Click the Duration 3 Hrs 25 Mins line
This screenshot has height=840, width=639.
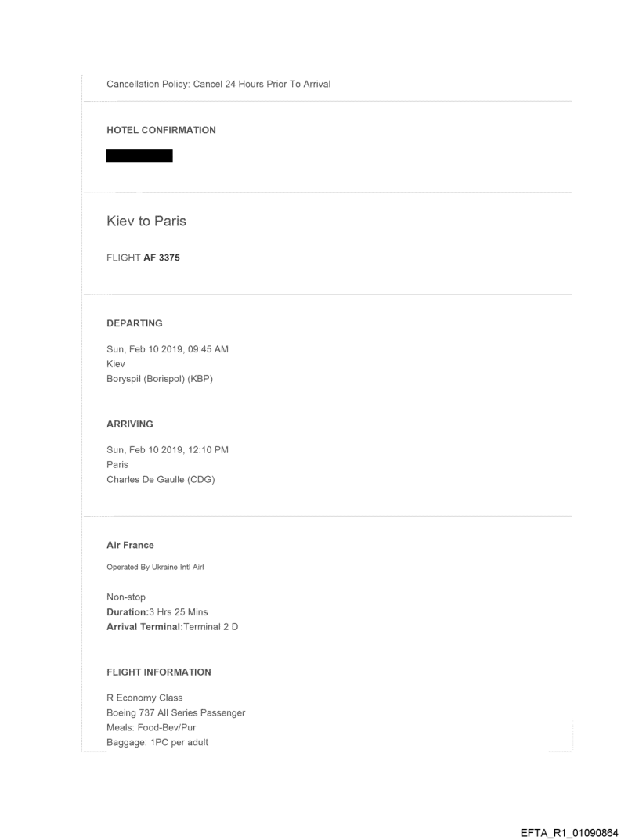157,611
